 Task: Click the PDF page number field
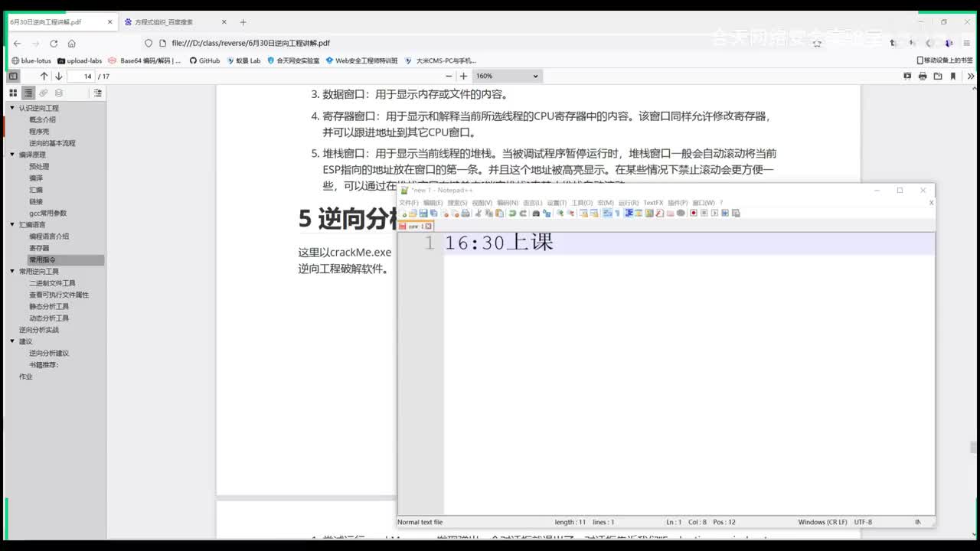coord(80,76)
